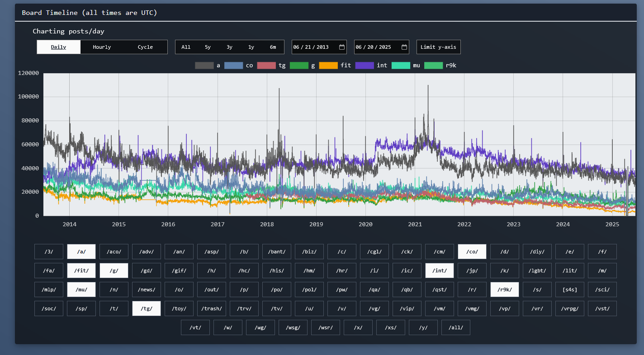Enable the /3/ board
This screenshot has width=644, height=355.
click(x=49, y=252)
